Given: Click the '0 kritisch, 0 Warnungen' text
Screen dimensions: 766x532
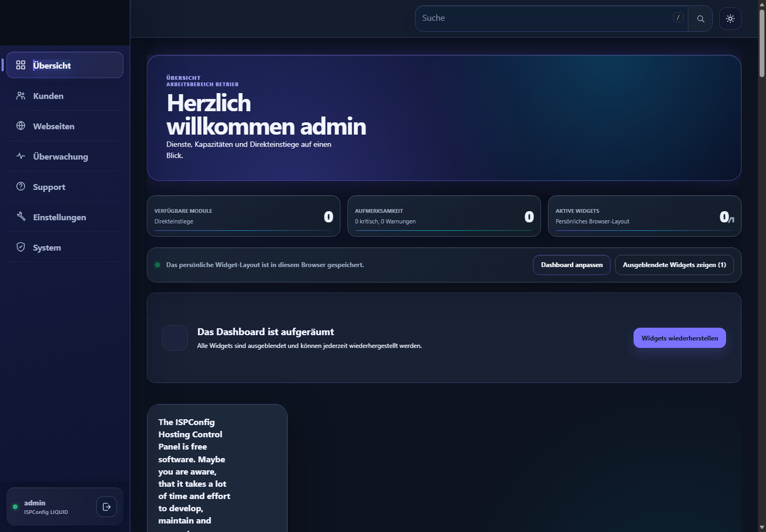Looking at the screenshot, I should click(x=385, y=221).
